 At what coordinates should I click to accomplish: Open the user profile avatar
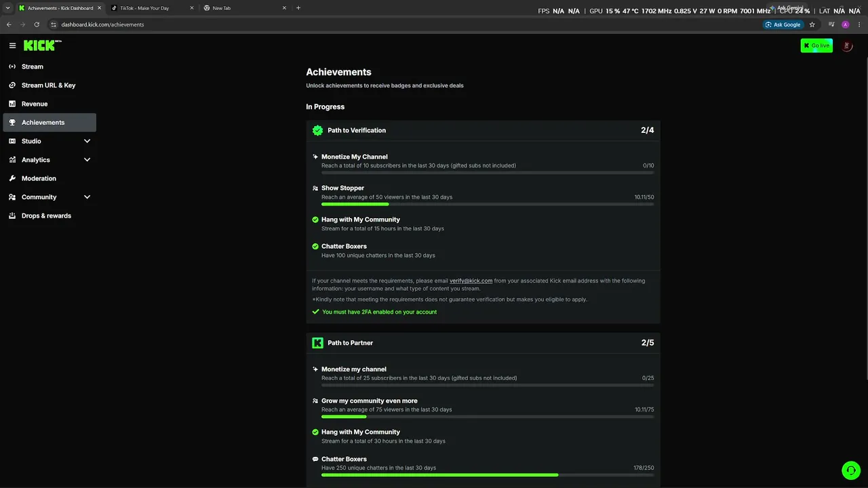[847, 45]
